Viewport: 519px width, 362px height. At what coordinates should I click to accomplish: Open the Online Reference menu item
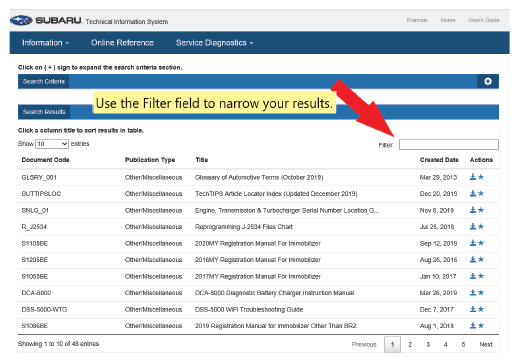pyautogui.click(x=122, y=43)
